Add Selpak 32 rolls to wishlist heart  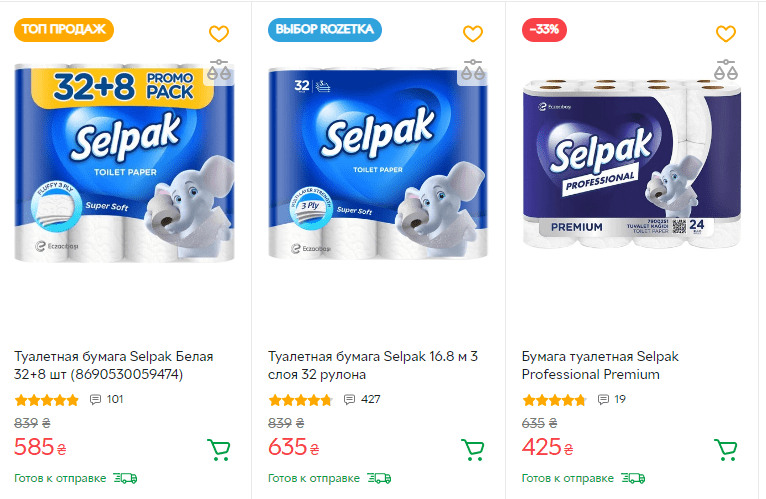tap(473, 33)
